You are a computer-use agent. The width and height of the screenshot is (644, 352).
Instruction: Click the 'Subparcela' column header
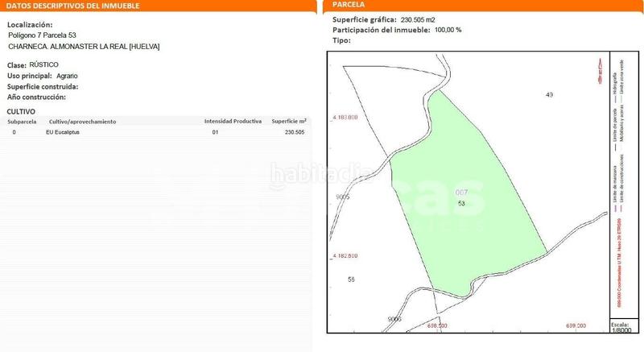point(23,122)
